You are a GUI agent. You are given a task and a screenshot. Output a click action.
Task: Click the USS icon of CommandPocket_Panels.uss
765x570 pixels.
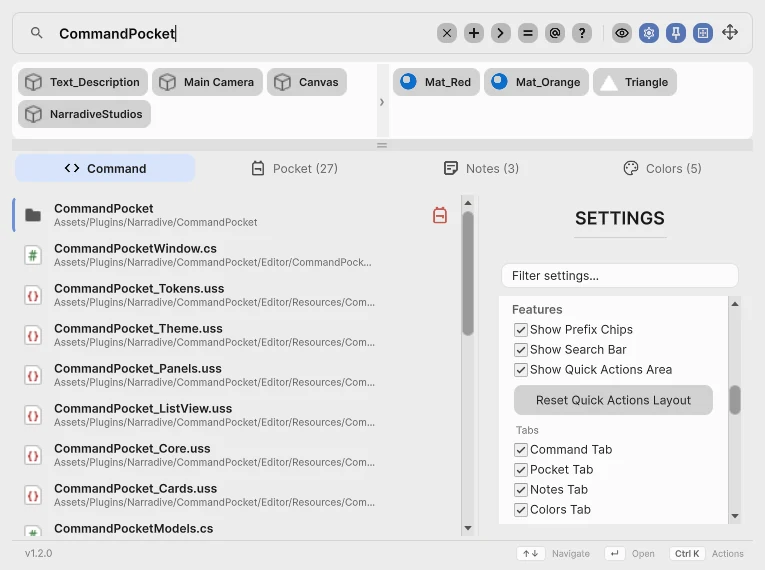point(33,375)
